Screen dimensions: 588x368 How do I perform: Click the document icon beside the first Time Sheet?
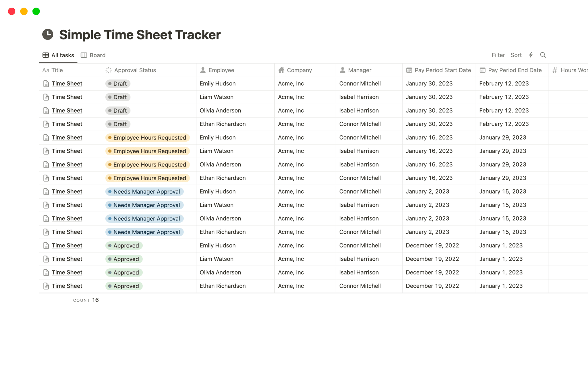(x=46, y=83)
